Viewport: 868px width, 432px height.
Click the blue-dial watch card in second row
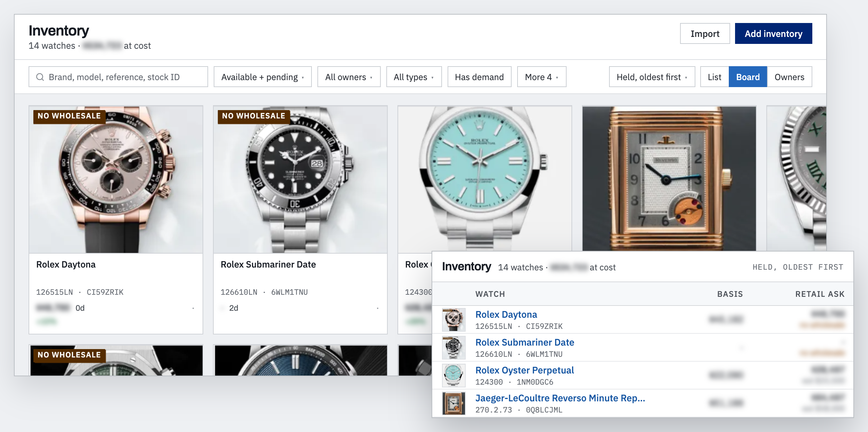pyautogui.click(x=301, y=361)
